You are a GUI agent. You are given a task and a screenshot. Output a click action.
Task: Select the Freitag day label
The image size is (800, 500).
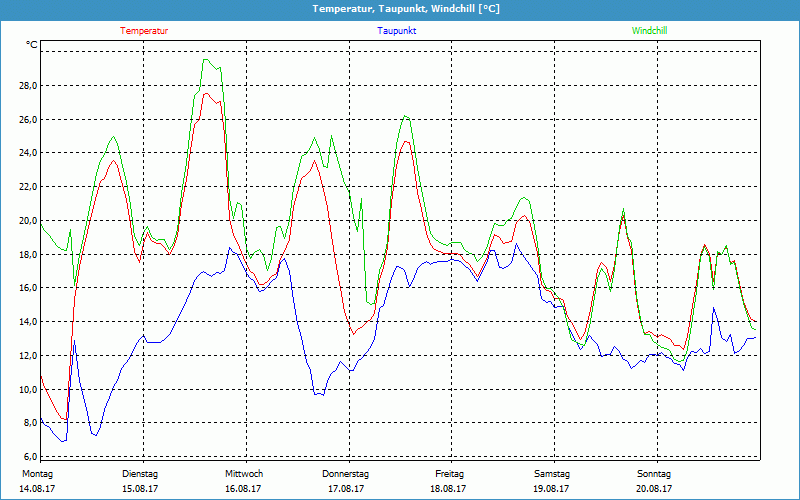point(449,474)
